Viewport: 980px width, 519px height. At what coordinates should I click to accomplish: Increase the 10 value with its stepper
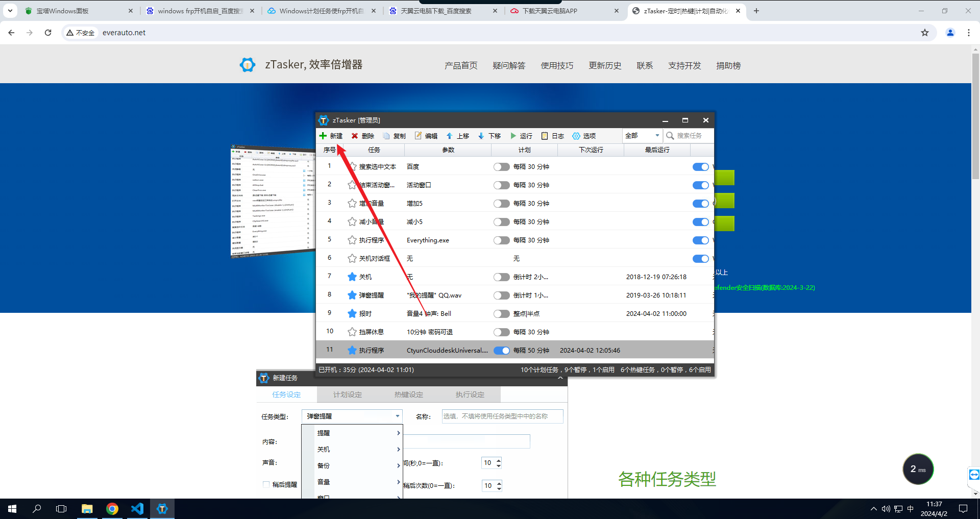click(x=499, y=460)
